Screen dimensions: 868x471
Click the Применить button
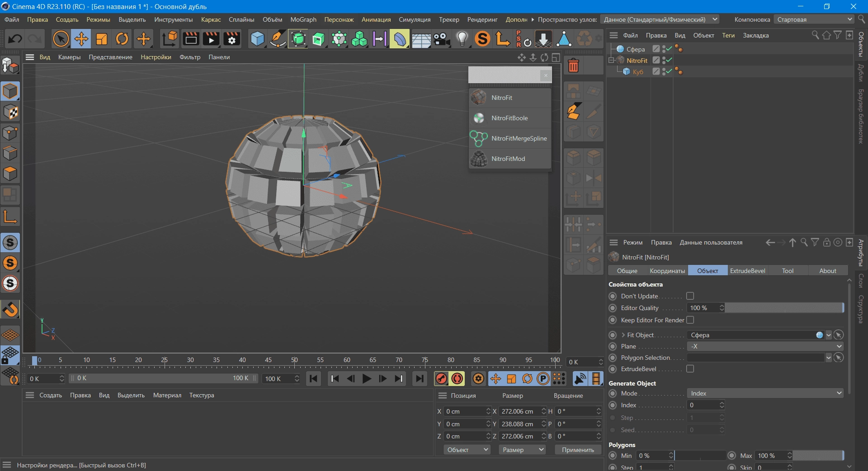578,450
